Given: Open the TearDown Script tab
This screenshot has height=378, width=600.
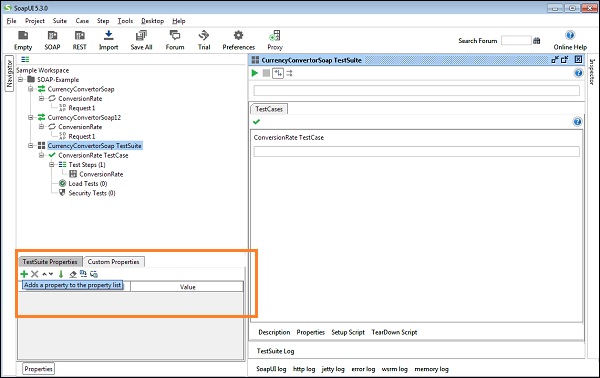Looking at the screenshot, I should [394, 332].
